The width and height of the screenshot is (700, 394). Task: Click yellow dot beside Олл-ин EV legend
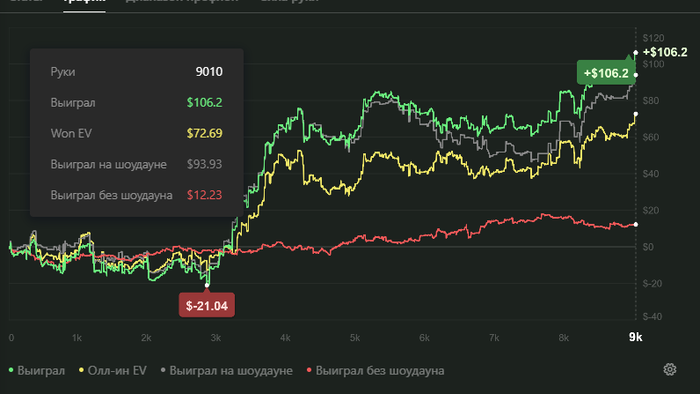coord(81,370)
